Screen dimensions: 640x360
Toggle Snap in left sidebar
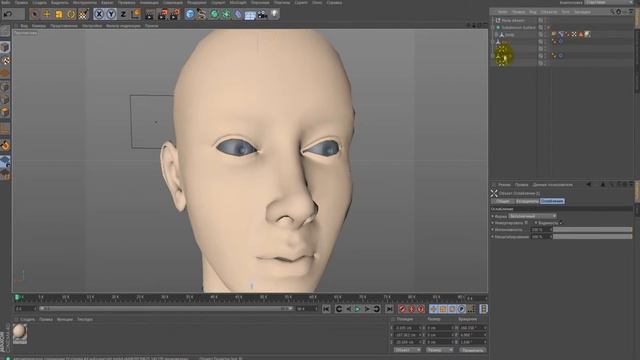(x=5, y=146)
